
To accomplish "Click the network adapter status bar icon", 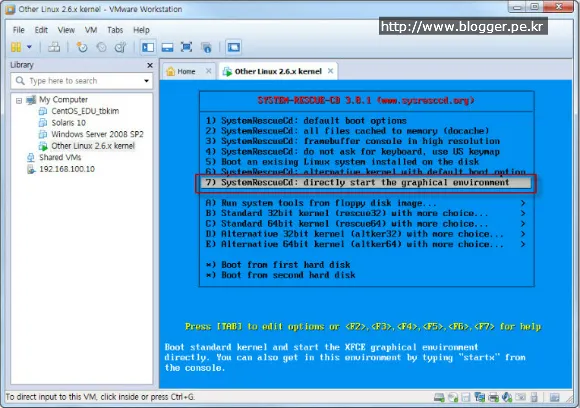I will pyautogui.click(x=479, y=398).
